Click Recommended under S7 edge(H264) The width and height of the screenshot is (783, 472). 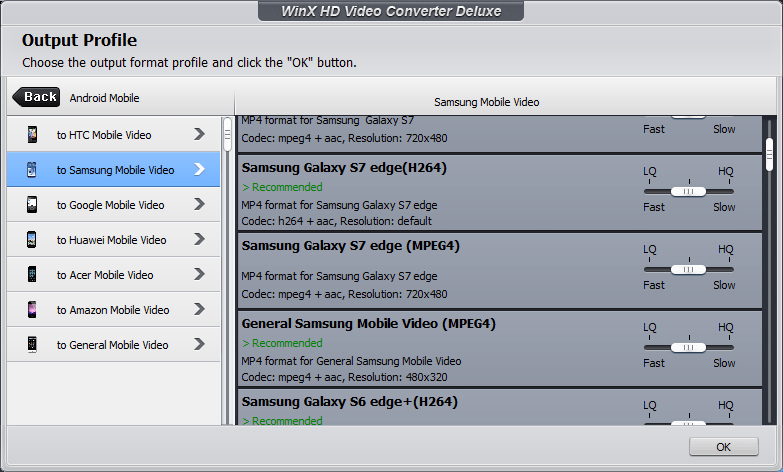click(282, 187)
